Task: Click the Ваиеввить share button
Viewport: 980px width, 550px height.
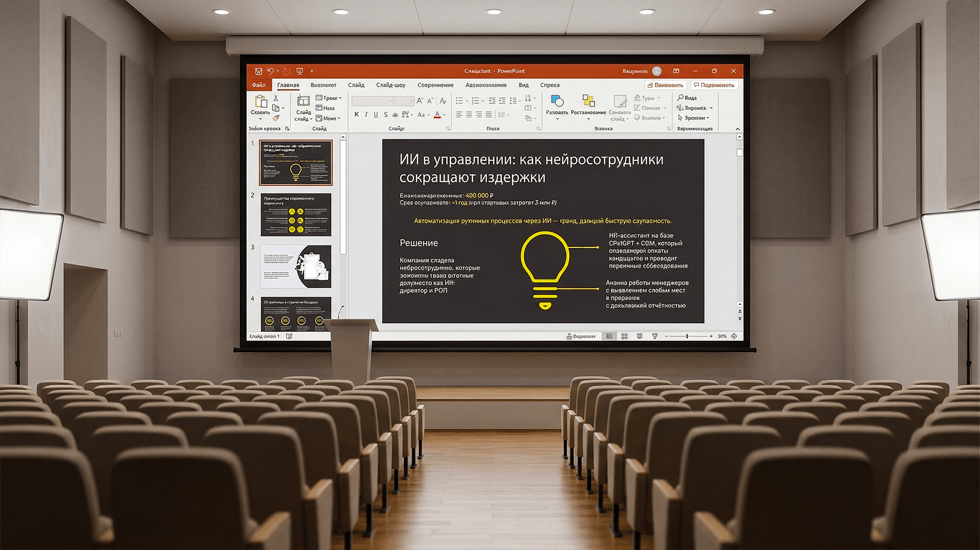Action: click(x=665, y=85)
